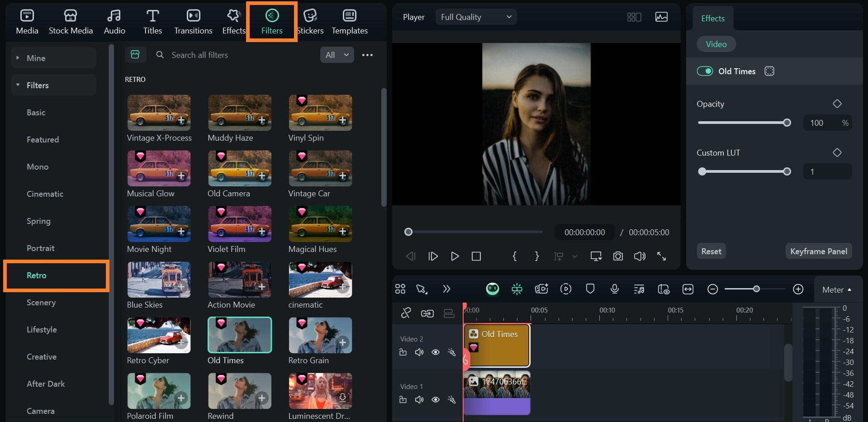This screenshot has width=868, height=422.
Task: Select the Portrait filter category
Action: tap(40, 248)
